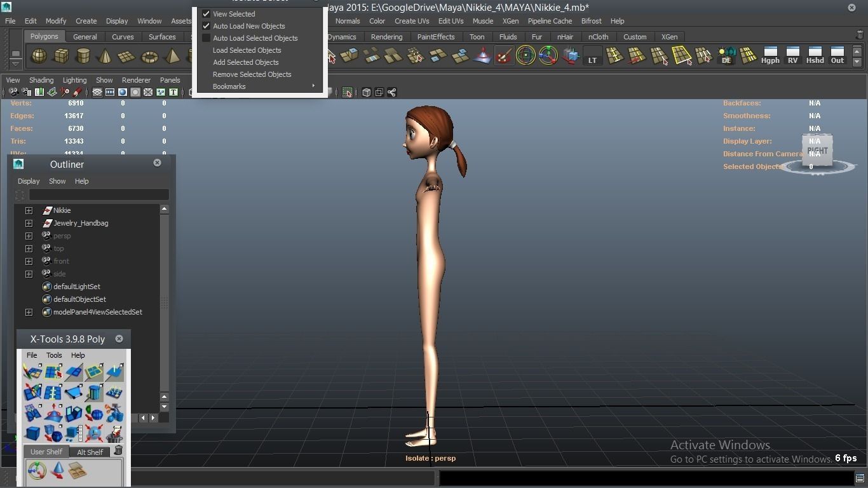
Task: Click the script editor icon bottom right
Action: pyautogui.click(x=860, y=478)
